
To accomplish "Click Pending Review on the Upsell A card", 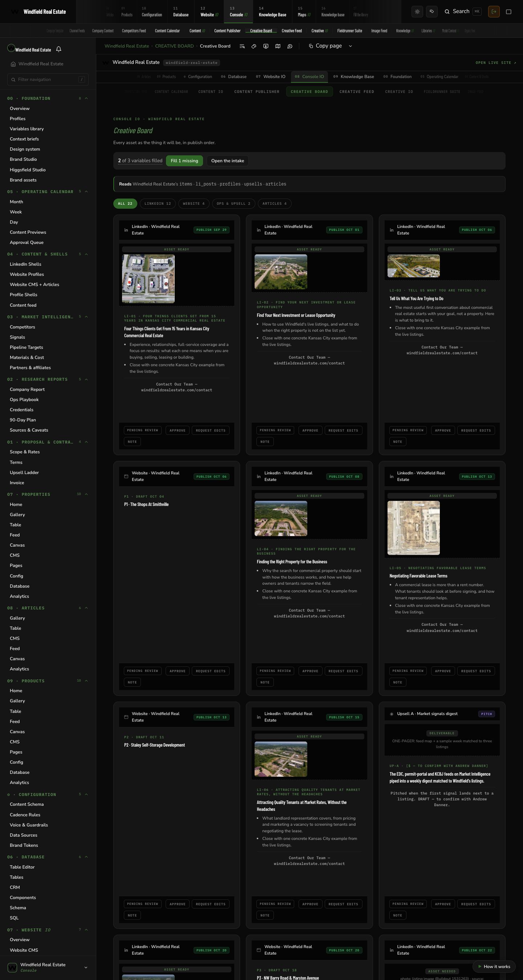I will pos(408,904).
